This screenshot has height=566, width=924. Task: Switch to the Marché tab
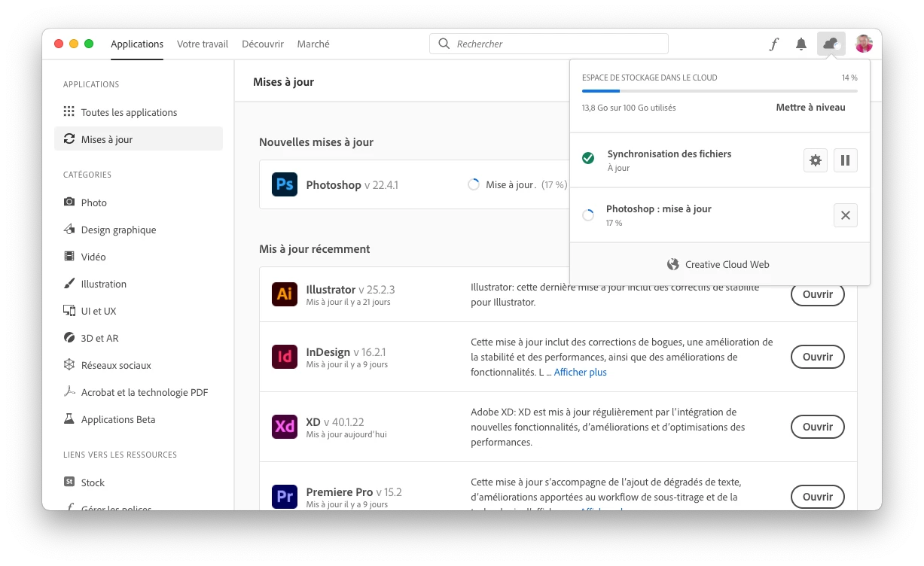pos(313,44)
